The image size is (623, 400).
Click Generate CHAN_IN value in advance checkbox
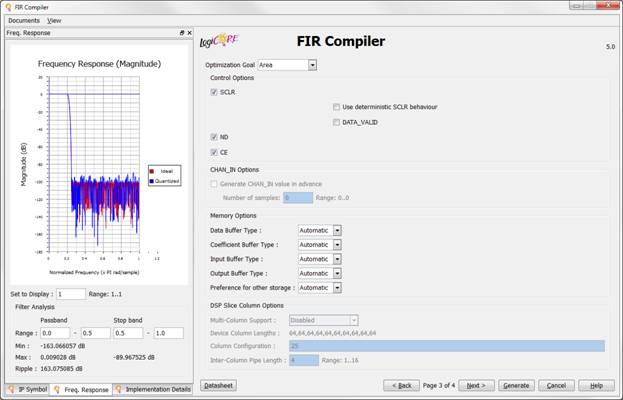214,184
